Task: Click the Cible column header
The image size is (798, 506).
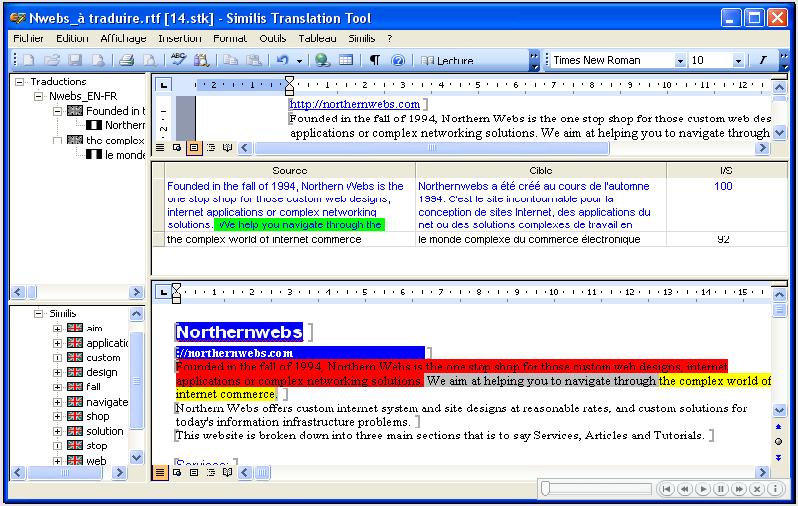Action: point(540,171)
